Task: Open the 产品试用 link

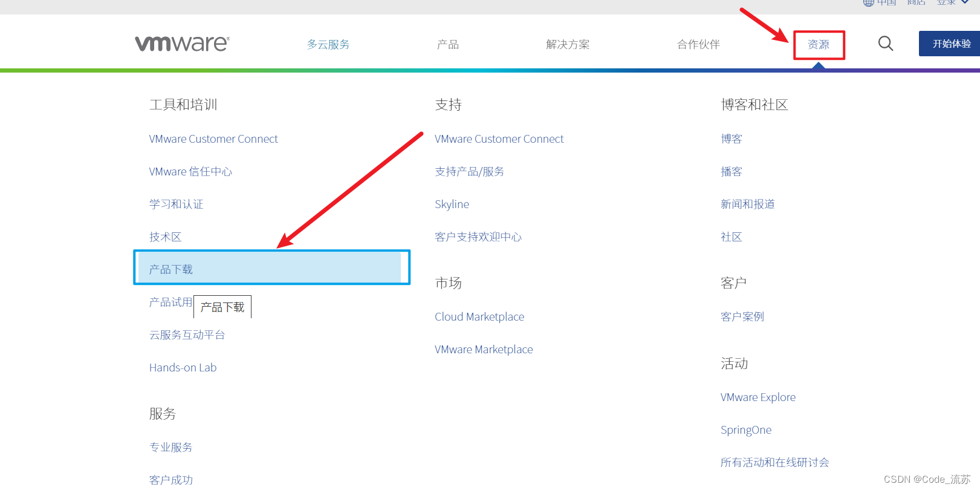Action: (x=171, y=302)
